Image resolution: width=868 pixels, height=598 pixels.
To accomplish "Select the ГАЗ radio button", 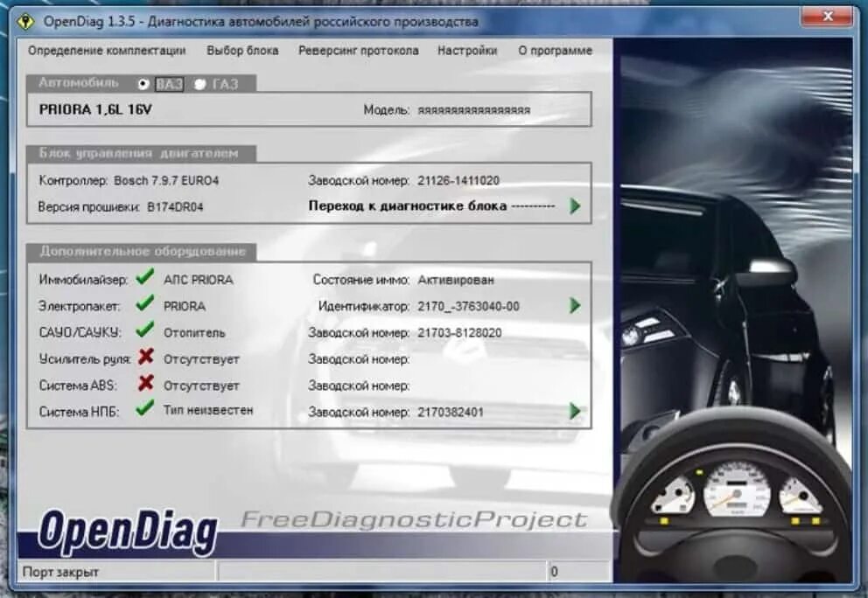I will tap(199, 84).
